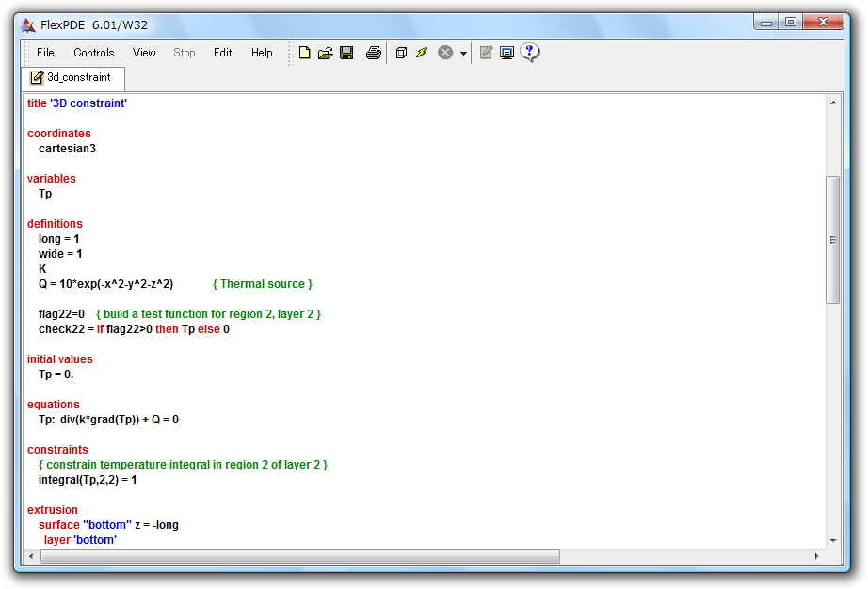Minimize the FlexPDE window

(766, 23)
